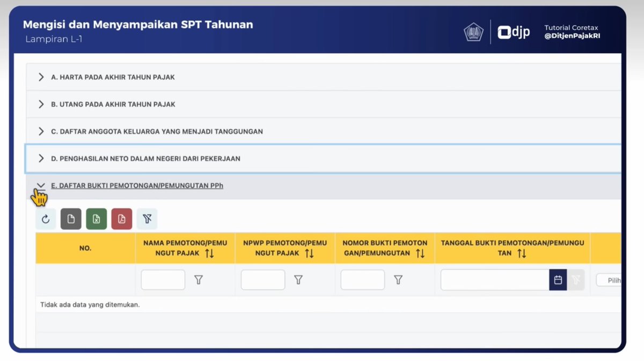Toggle sorting on Nomor Bukti Pemotongan/Pemungutan column

420,253
